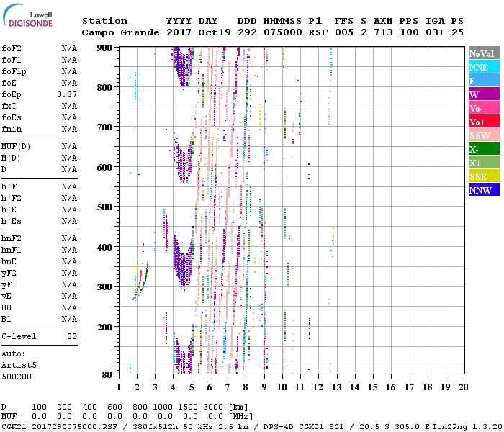Click the CGK21_2017292075000.RSF filename
Screen dimensions: 504x432
[60, 426]
